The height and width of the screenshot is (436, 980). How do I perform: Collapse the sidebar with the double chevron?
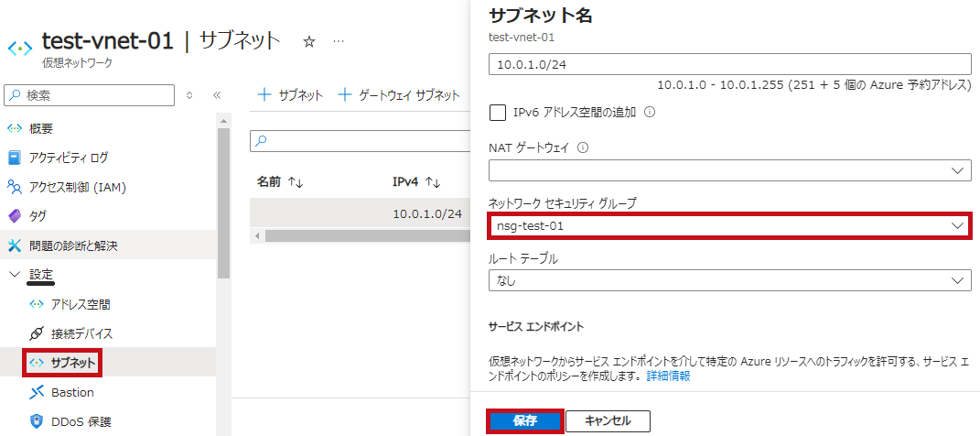(x=217, y=95)
